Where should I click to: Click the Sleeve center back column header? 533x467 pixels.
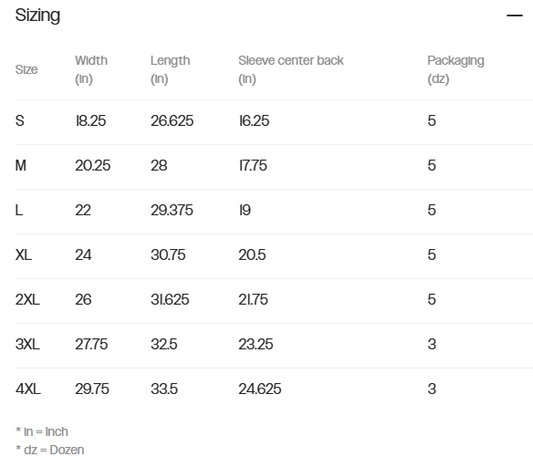(291, 70)
